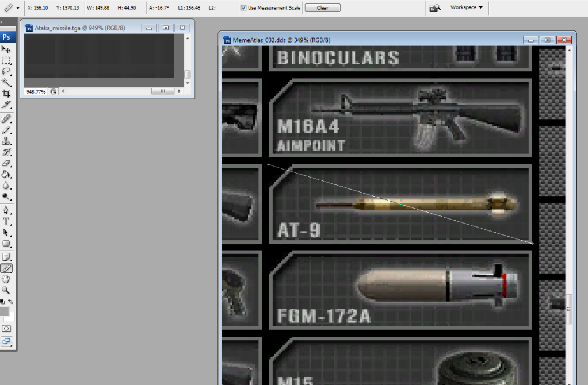
Task: Select the Type tool
Action: click(6, 221)
